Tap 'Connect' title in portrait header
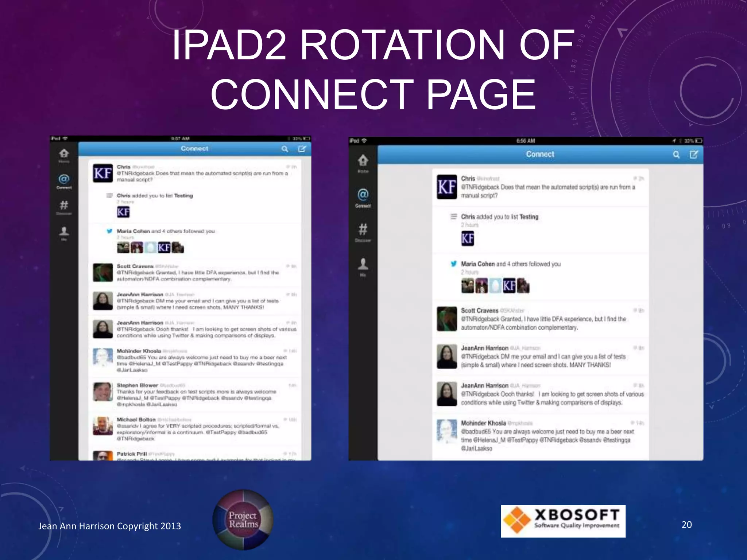 tap(194, 148)
